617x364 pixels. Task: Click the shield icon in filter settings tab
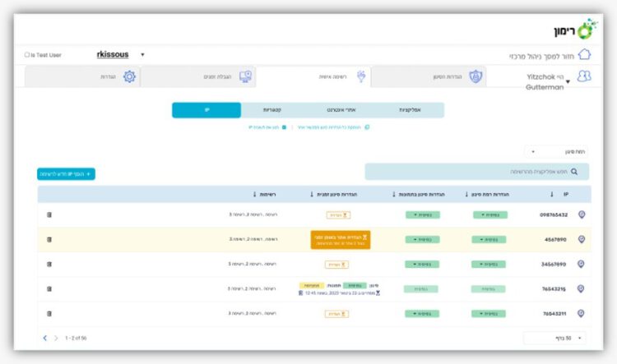(475, 76)
